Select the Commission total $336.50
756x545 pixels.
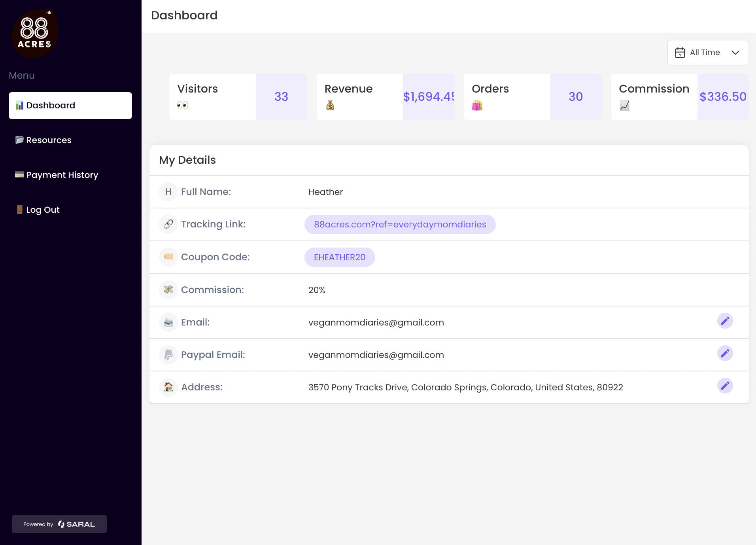[723, 97]
